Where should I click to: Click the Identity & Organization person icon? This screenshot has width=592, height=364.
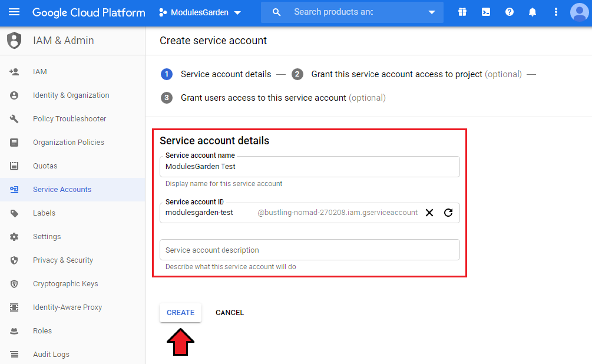click(14, 95)
